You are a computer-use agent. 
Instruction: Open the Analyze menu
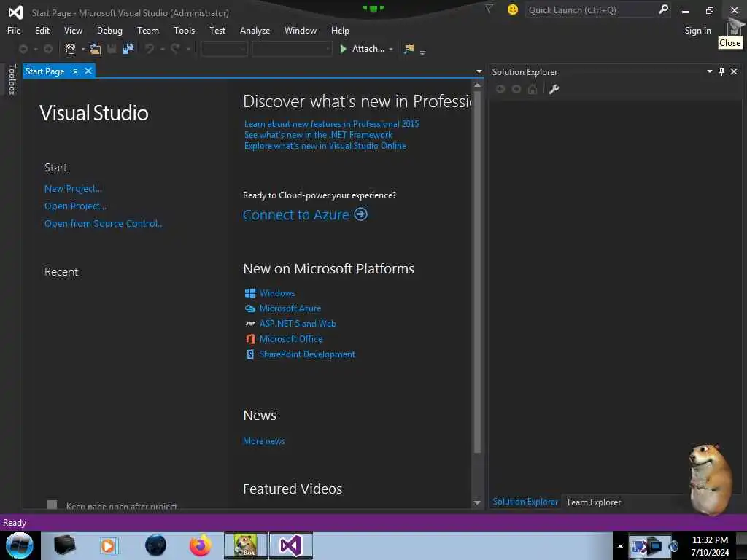255,31
